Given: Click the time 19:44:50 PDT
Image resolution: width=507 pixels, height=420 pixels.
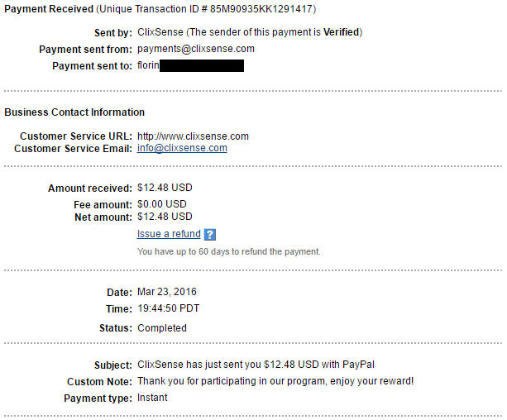Looking at the screenshot, I should [x=168, y=308].
